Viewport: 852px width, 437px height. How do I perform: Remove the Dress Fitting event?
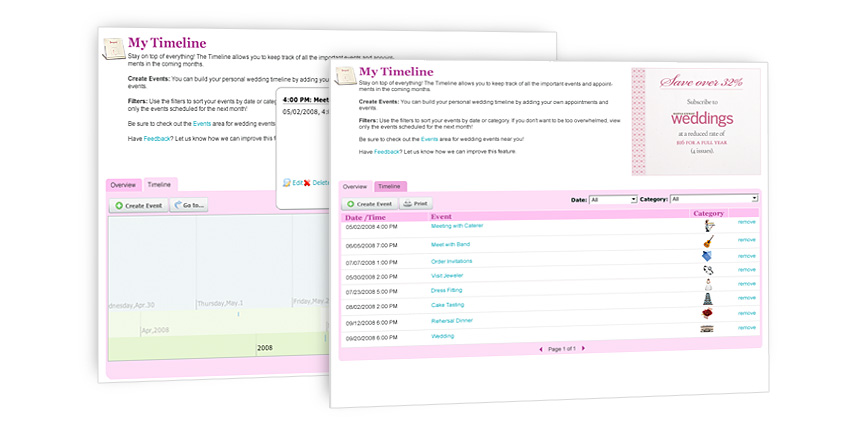click(747, 284)
